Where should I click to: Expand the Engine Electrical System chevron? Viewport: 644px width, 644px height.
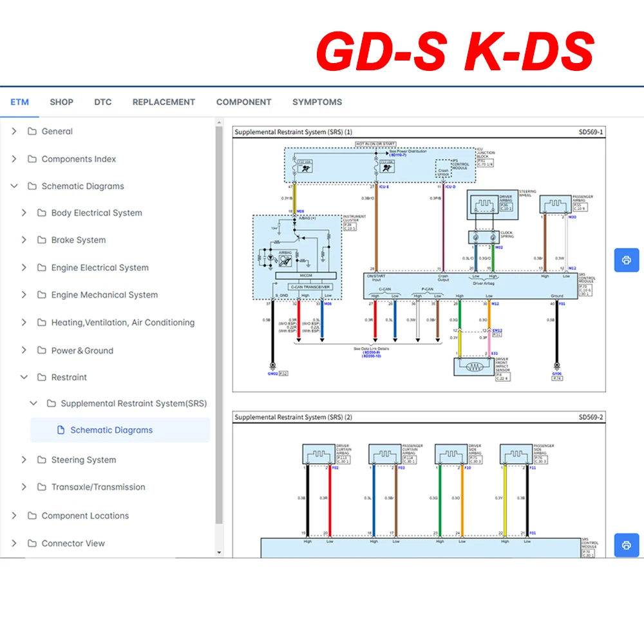(24, 267)
